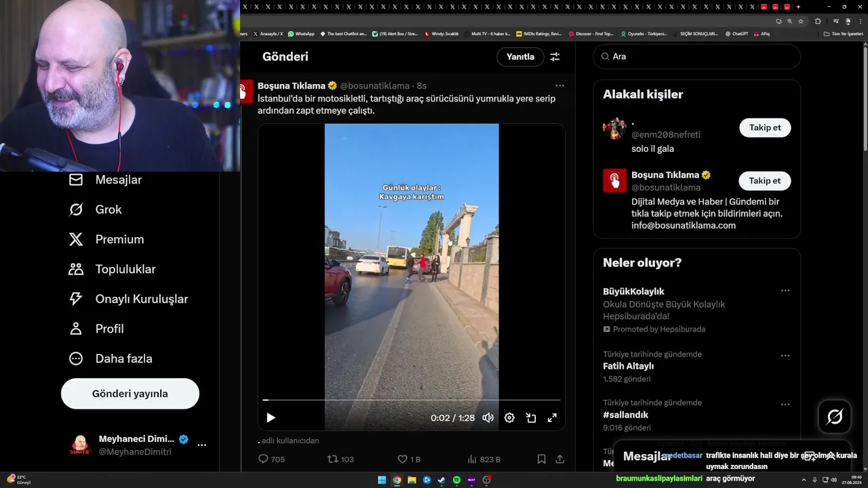
Task: Like the post with 1 B likes
Action: coord(409,460)
